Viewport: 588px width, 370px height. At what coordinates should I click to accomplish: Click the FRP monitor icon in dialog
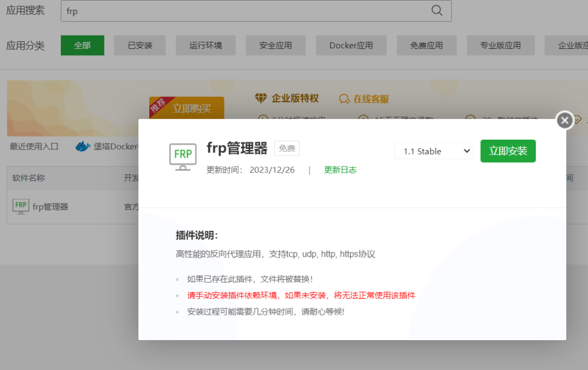pos(183,156)
